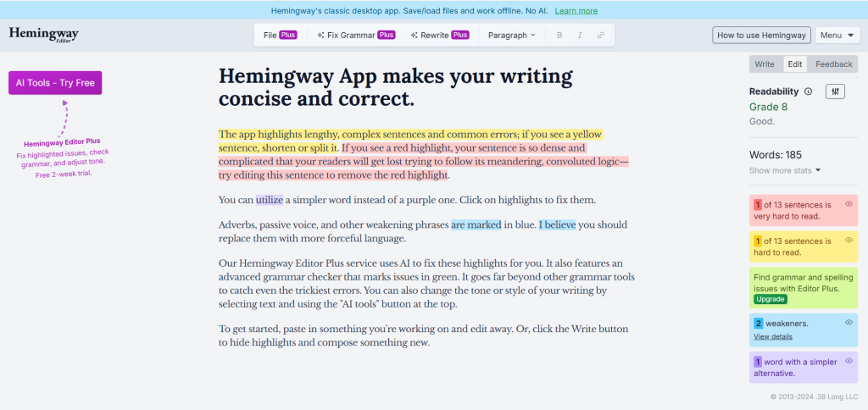Viewport: 868px width, 410px height.
Task: Click the paragraph starting To get started
Action: click(x=424, y=335)
